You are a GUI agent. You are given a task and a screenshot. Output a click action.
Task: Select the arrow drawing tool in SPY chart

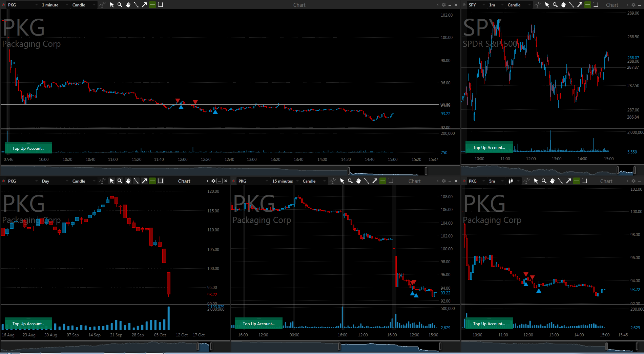click(x=580, y=5)
